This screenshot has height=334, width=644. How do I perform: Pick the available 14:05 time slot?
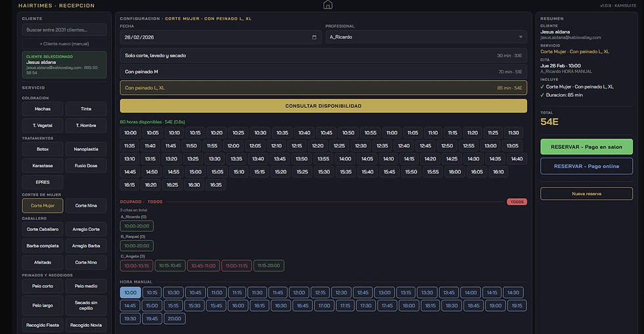click(x=367, y=158)
